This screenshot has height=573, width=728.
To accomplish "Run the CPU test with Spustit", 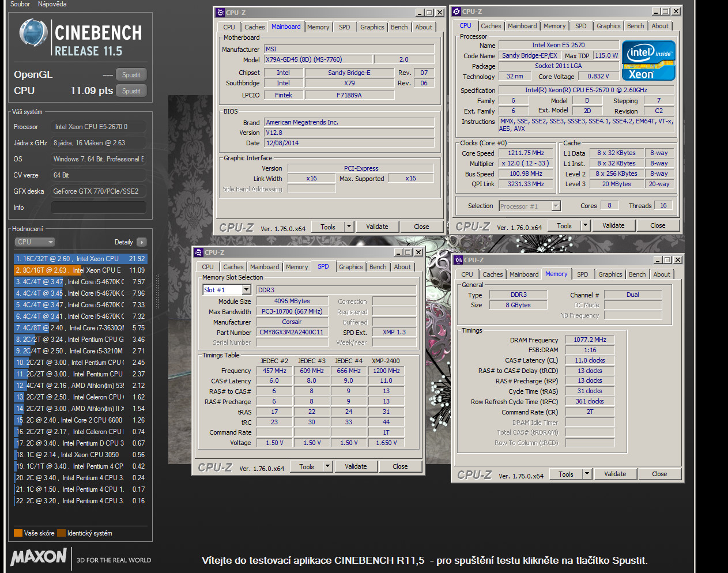I will click(x=131, y=91).
